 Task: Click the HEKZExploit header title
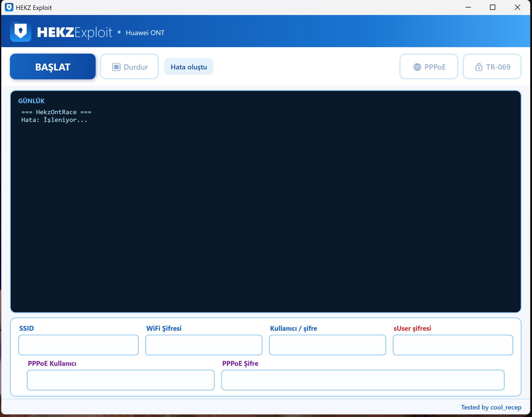[74, 32]
